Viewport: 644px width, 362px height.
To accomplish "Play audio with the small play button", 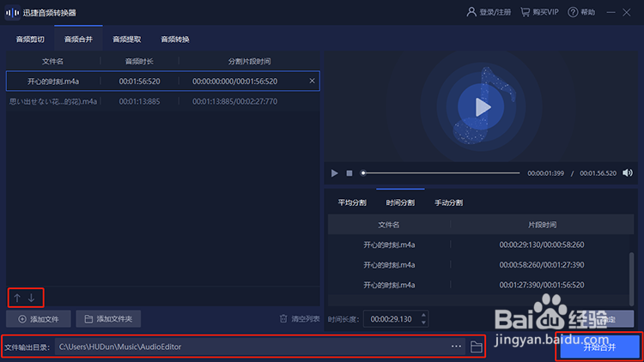I will coord(334,173).
